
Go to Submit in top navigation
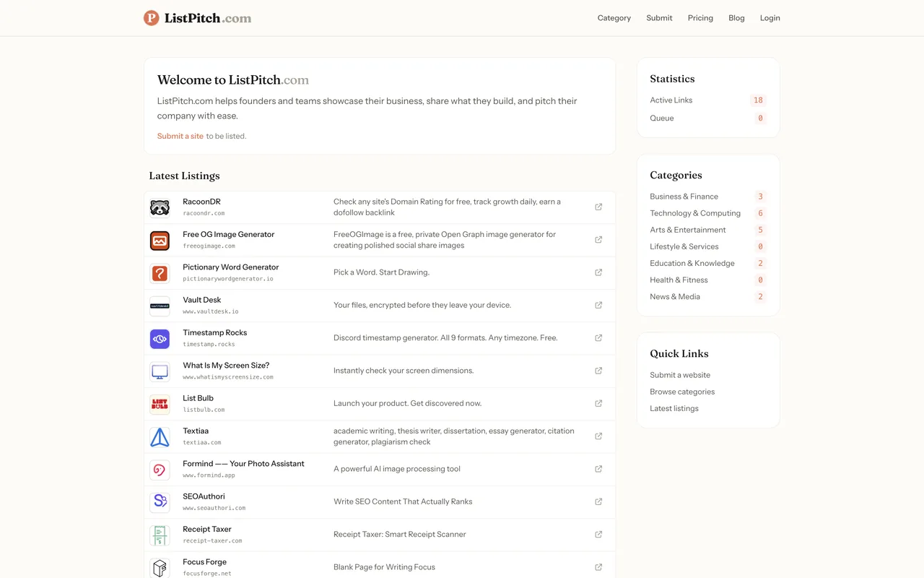pos(659,18)
